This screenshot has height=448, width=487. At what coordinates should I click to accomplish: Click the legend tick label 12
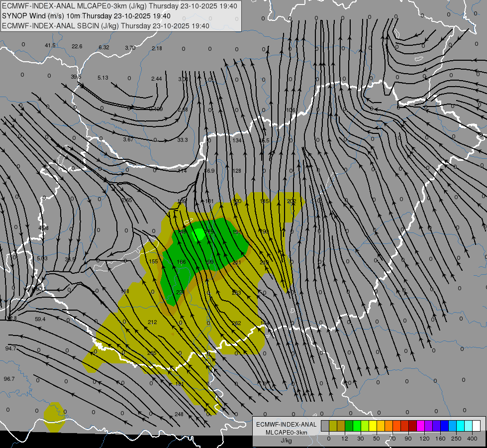[345, 439]
